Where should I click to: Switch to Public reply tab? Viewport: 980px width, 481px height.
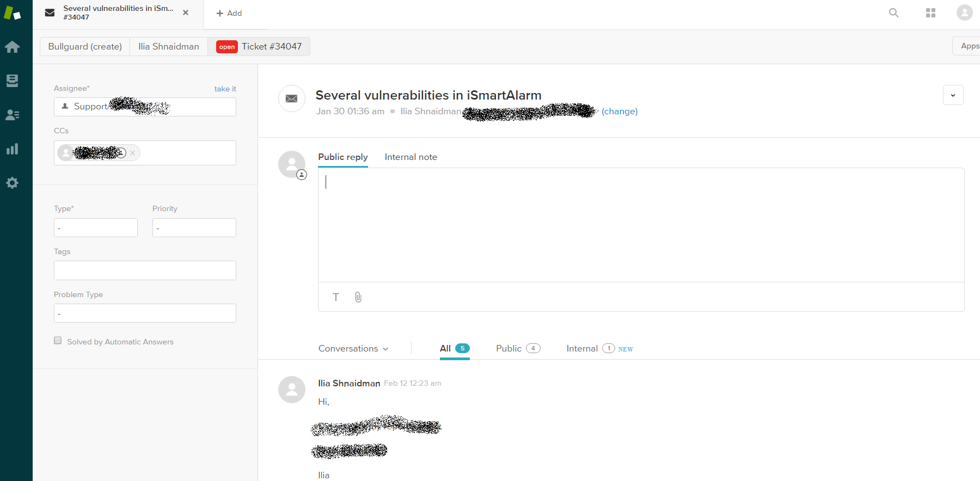click(x=343, y=157)
